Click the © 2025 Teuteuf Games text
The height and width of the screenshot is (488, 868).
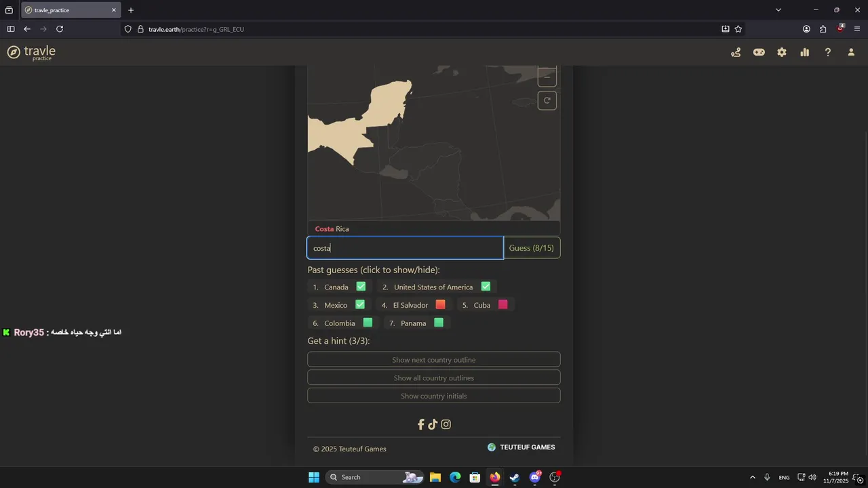[350, 449]
